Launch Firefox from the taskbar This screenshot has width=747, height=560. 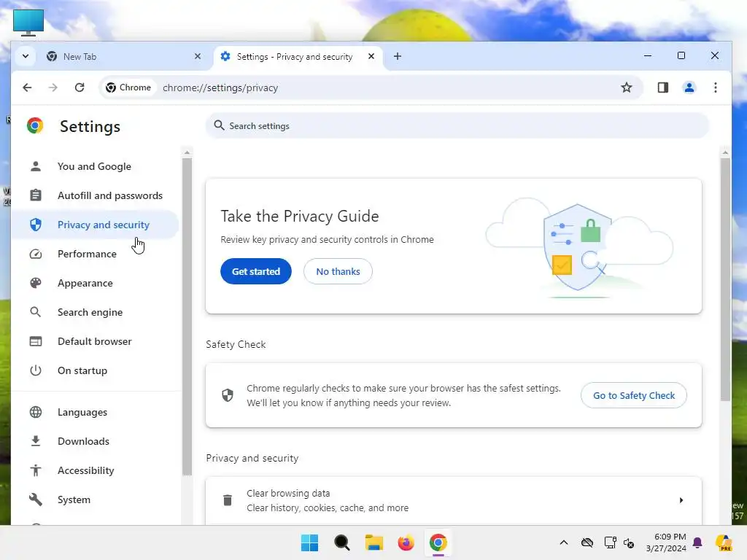(406, 542)
